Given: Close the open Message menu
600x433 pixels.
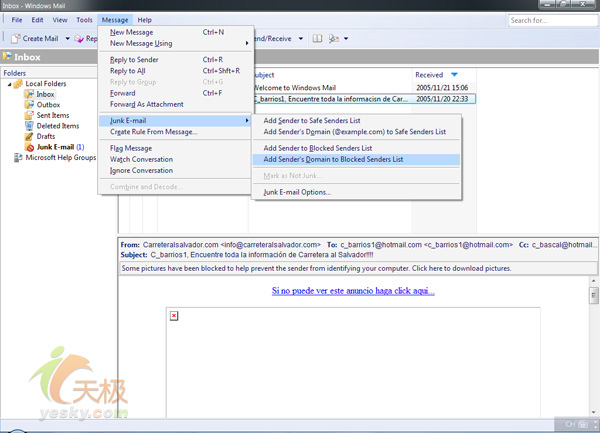Looking at the screenshot, I should (x=115, y=20).
